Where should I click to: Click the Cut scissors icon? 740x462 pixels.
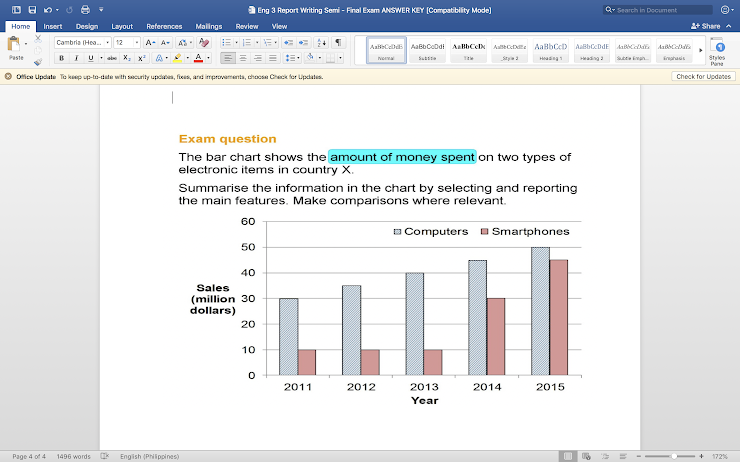point(38,39)
